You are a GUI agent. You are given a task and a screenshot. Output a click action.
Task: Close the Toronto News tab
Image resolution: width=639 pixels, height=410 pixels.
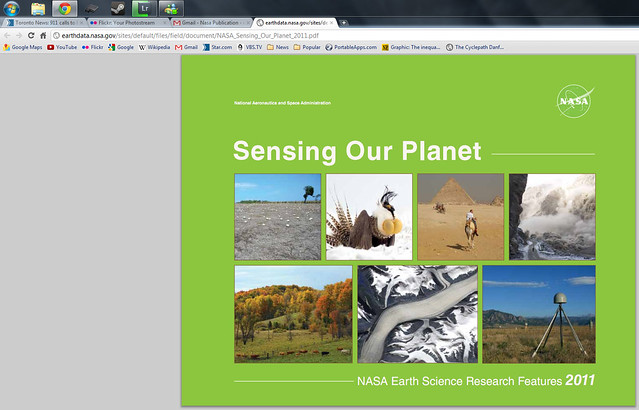point(81,23)
